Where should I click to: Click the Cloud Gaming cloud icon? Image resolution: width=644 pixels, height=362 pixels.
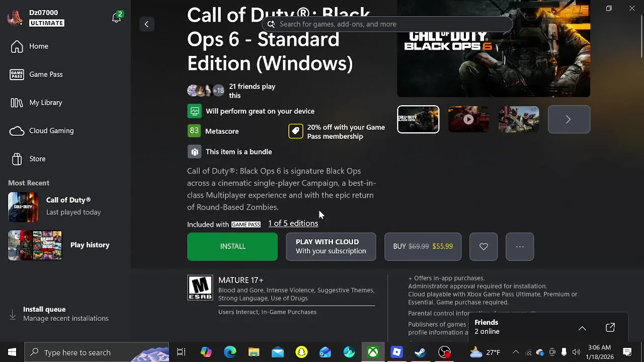coord(17,131)
